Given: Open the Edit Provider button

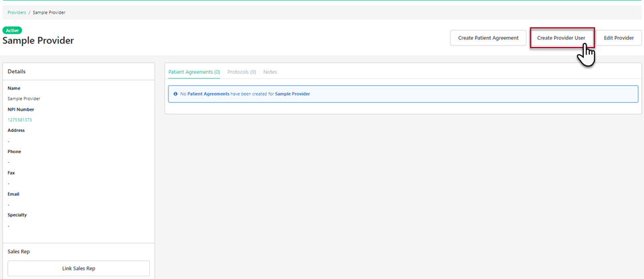Looking at the screenshot, I should pyautogui.click(x=618, y=38).
